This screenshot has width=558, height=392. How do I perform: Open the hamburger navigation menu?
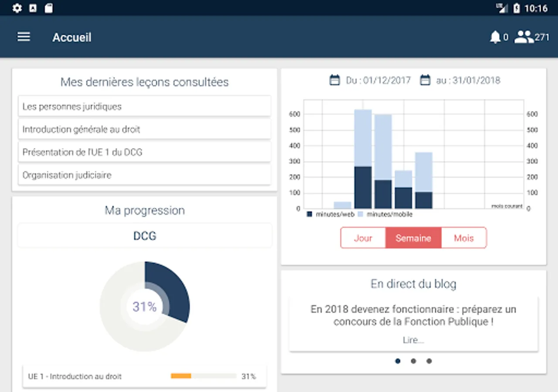pos(24,37)
